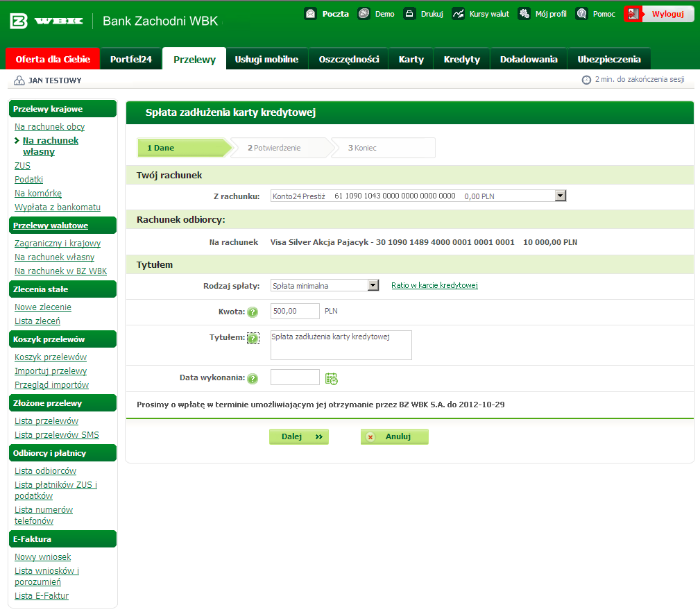Switch to the Doładowania tab
The image size is (700, 612).
529,59
